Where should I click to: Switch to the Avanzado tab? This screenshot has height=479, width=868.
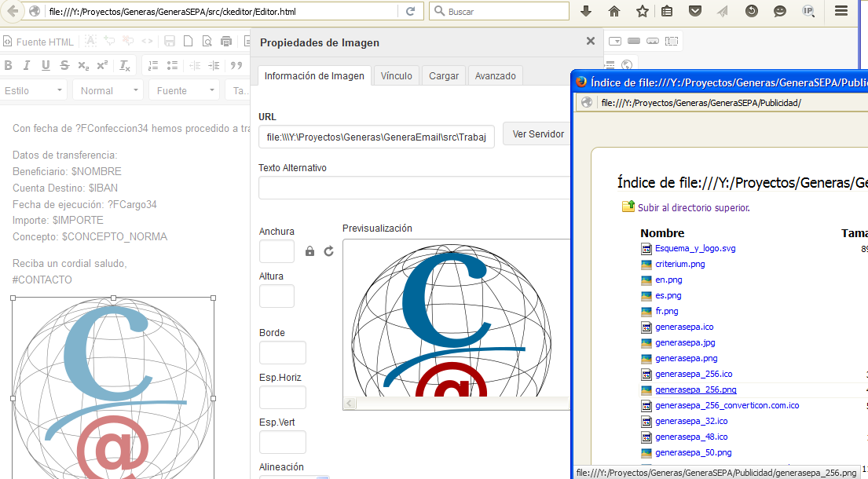(496, 76)
